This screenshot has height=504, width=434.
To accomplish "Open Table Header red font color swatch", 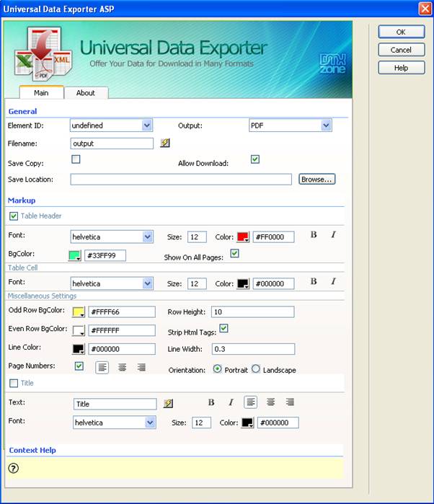I will [243, 237].
